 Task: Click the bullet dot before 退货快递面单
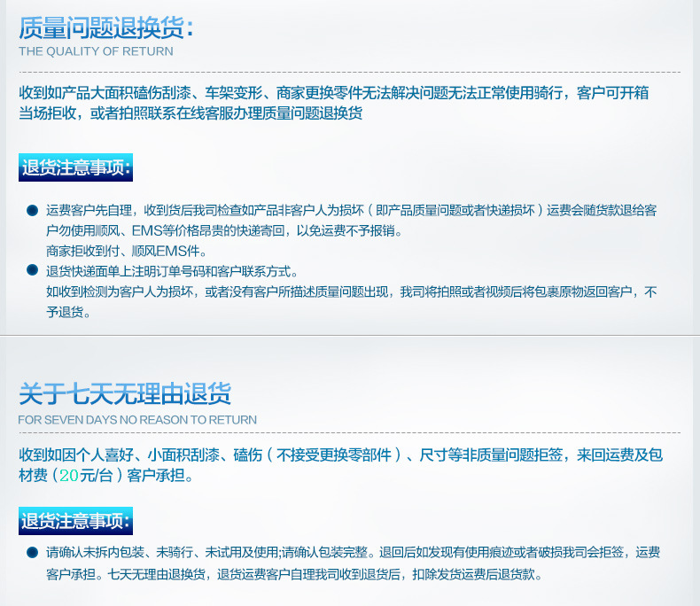tap(32, 269)
